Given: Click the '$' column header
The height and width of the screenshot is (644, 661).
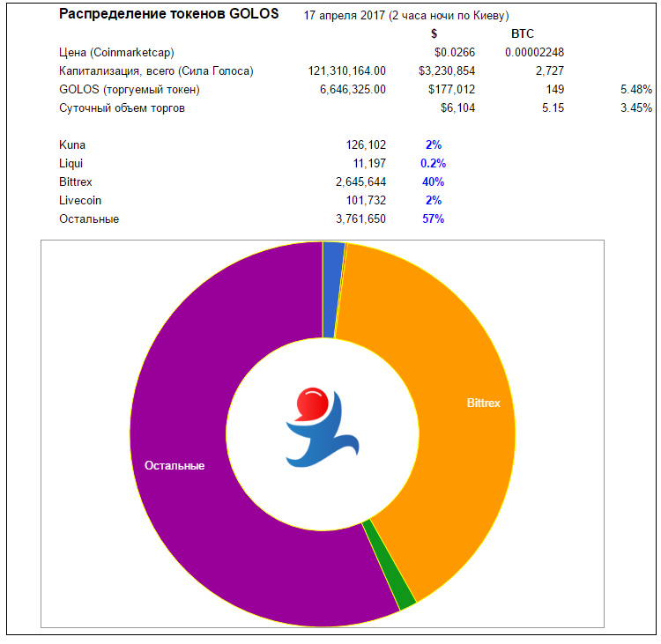Looking at the screenshot, I should click(x=434, y=33).
